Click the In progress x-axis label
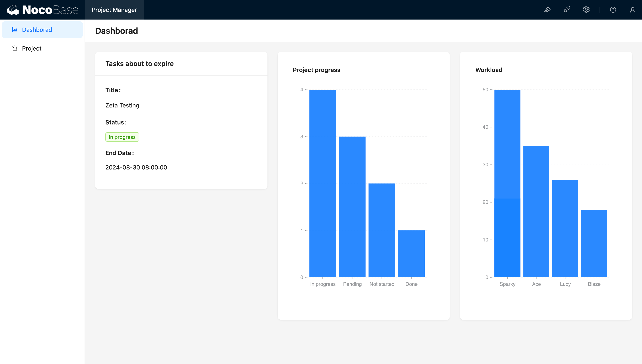642x364 pixels. (x=323, y=284)
